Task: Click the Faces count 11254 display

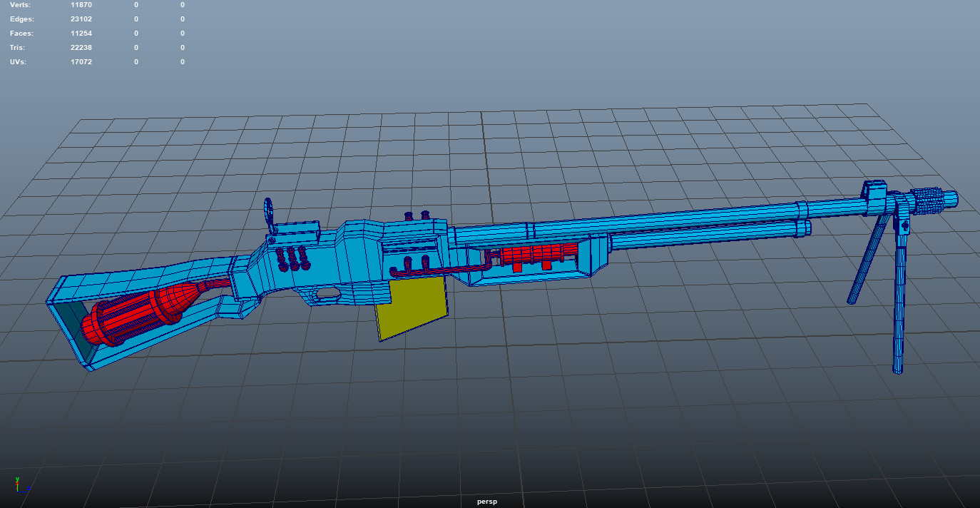Action: 80,33
